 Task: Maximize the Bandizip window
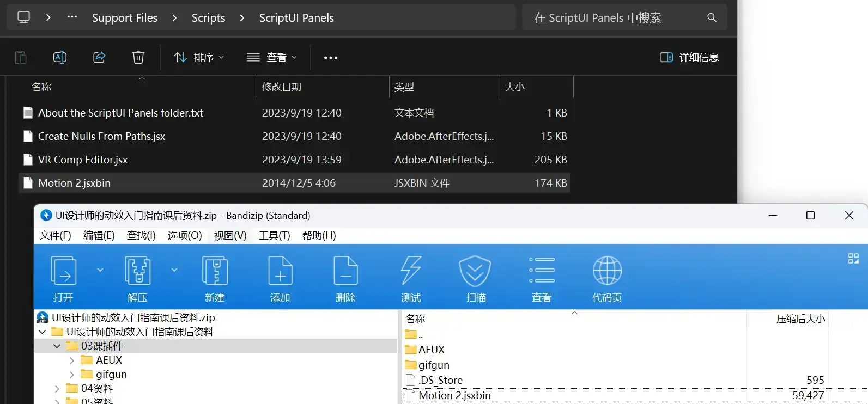(x=810, y=216)
